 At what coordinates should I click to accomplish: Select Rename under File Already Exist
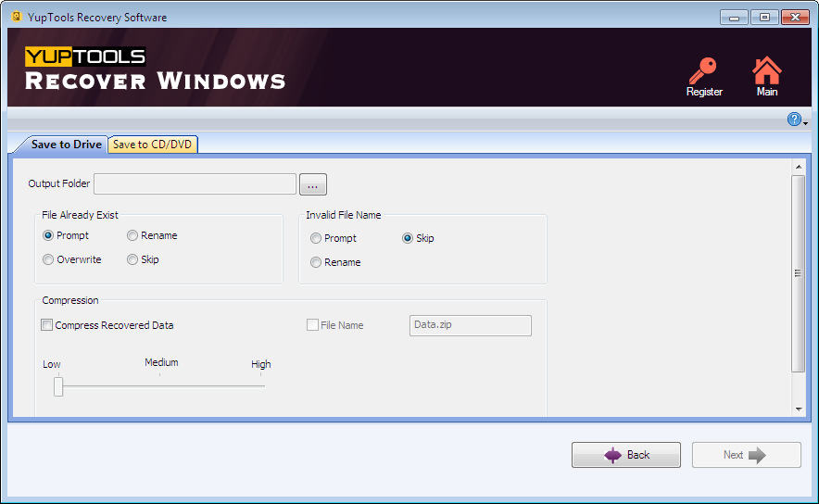132,235
